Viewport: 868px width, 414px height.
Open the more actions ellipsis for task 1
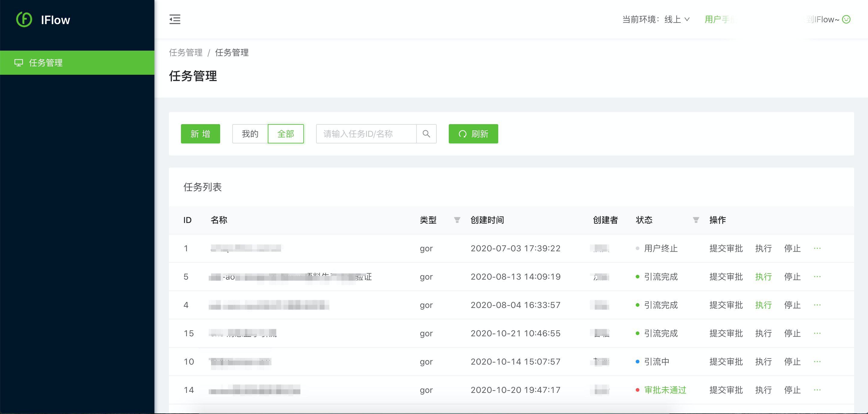click(x=817, y=248)
